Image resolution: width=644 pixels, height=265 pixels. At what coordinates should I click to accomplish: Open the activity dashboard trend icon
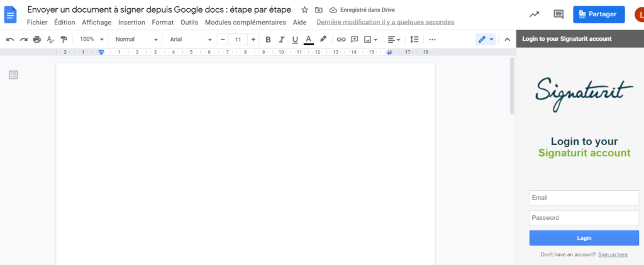tap(534, 14)
